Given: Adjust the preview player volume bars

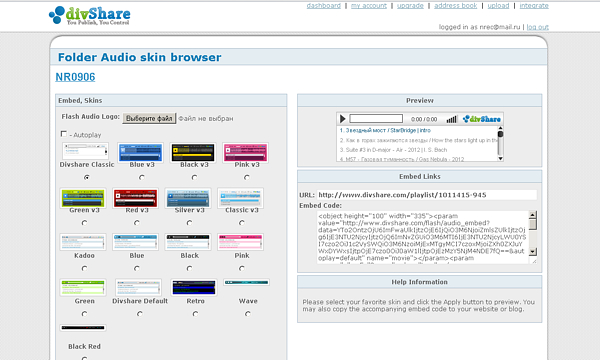Looking at the screenshot, I should click(x=452, y=119).
